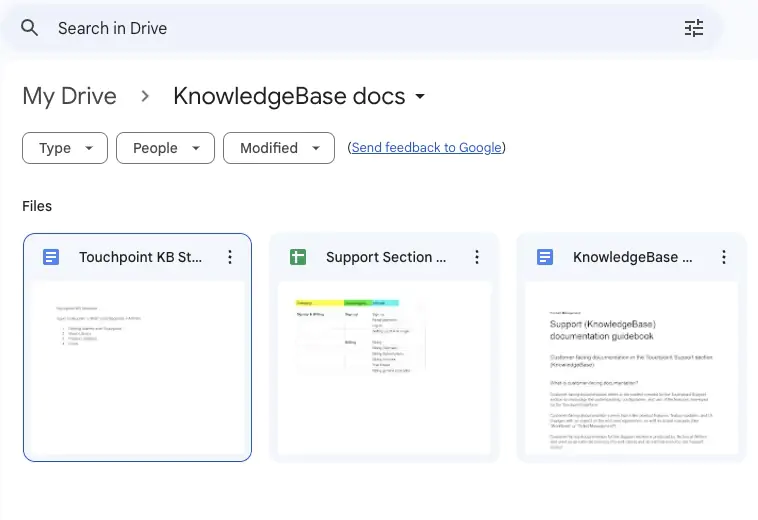Select Support Section ... file name
Screen dimensions: 758x520
pos(386,257)
